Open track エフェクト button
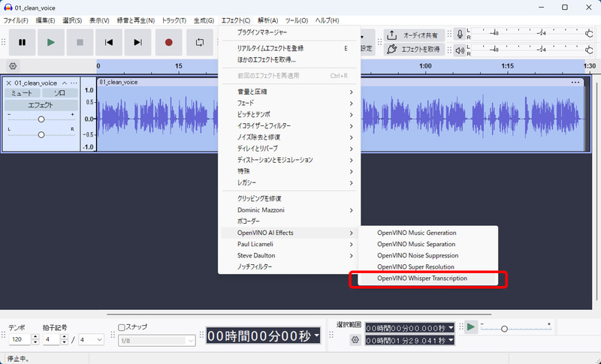Screen dimensions: 601x364 [x=41, y=105]
